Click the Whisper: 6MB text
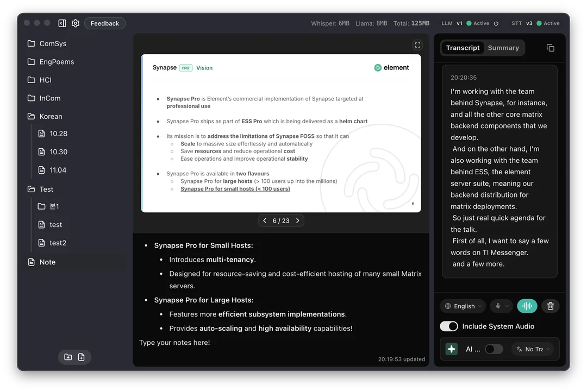This screenshot has height=392, width=587. [x=330, y=23]
